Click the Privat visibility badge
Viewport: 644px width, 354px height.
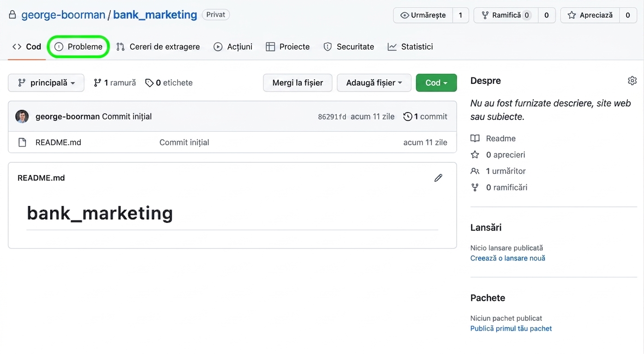pos(215,15)
